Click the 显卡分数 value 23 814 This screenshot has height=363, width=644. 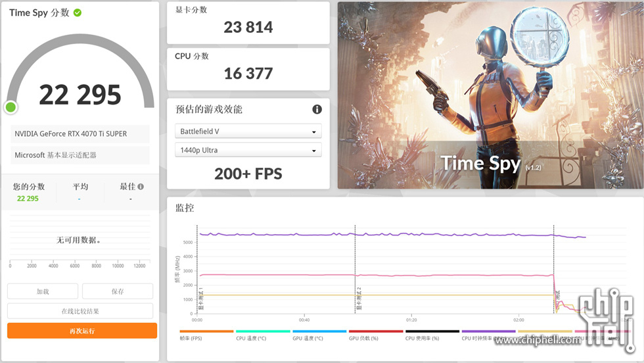tap(248, 27)
